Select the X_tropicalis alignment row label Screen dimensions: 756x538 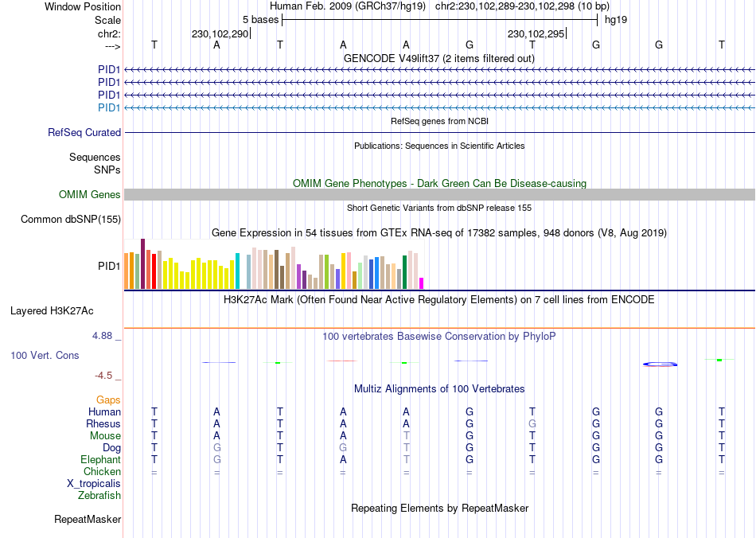(94, 484)
